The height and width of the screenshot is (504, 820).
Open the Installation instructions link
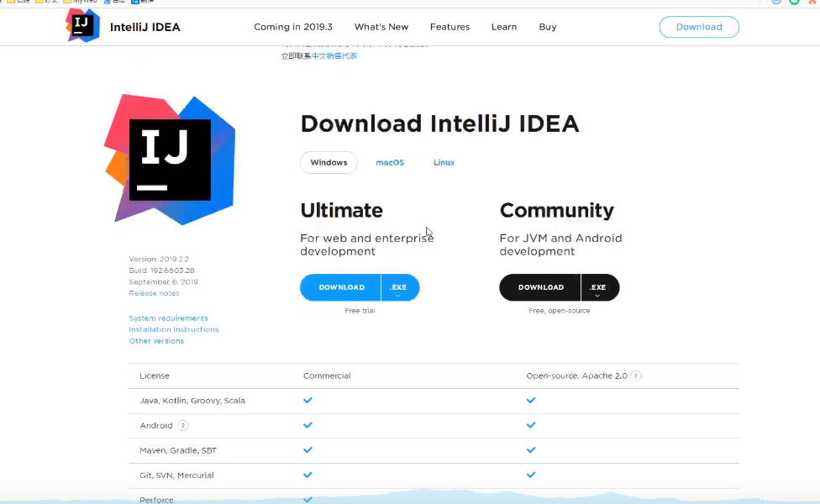(x=174, y=329)
